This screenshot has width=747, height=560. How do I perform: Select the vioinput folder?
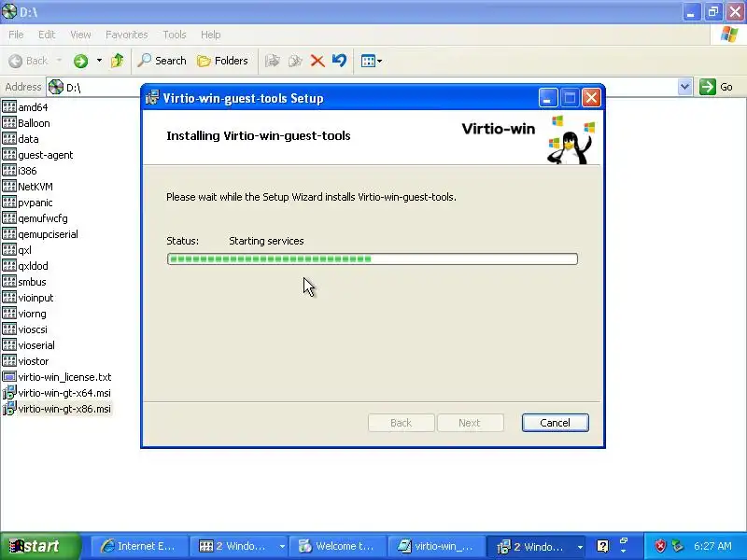28,298
